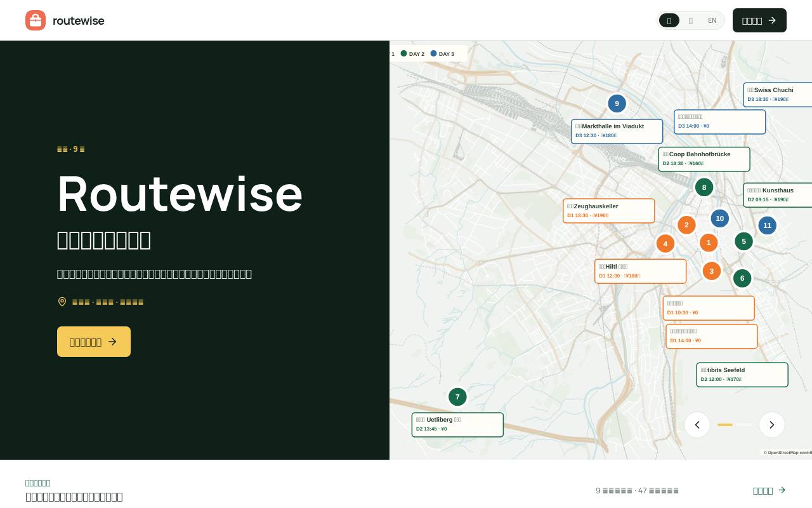The width and height of the screenshot is (812, 508).
Task: Select map marker number 1
Action: 709,243
